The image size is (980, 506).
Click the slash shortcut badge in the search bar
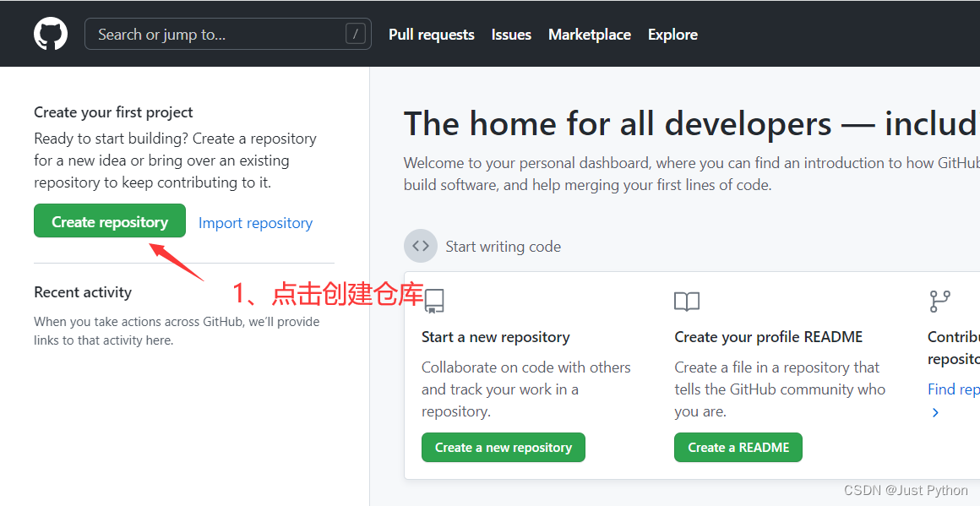pos(356,34)
